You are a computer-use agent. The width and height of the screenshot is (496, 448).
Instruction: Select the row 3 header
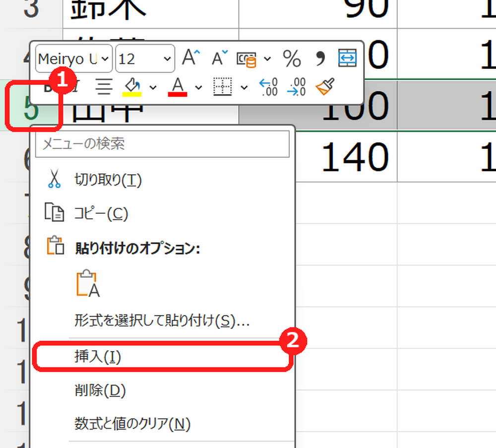pos(31,13)
